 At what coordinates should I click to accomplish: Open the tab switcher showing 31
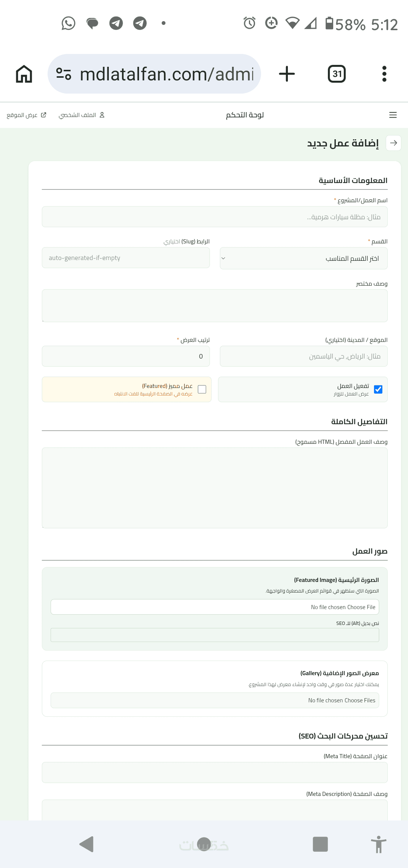pyautogui.click(x=337, y=74)
